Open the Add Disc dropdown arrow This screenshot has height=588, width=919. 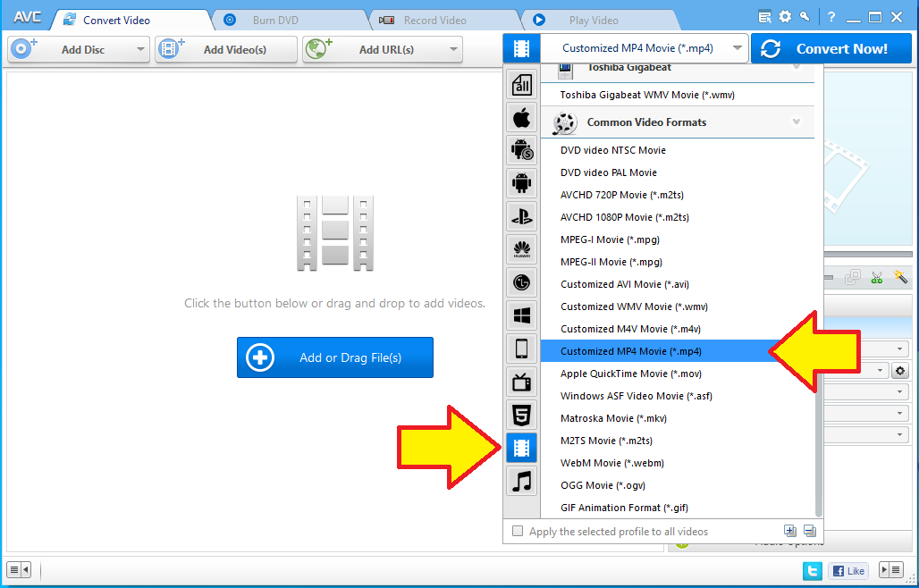140,49
